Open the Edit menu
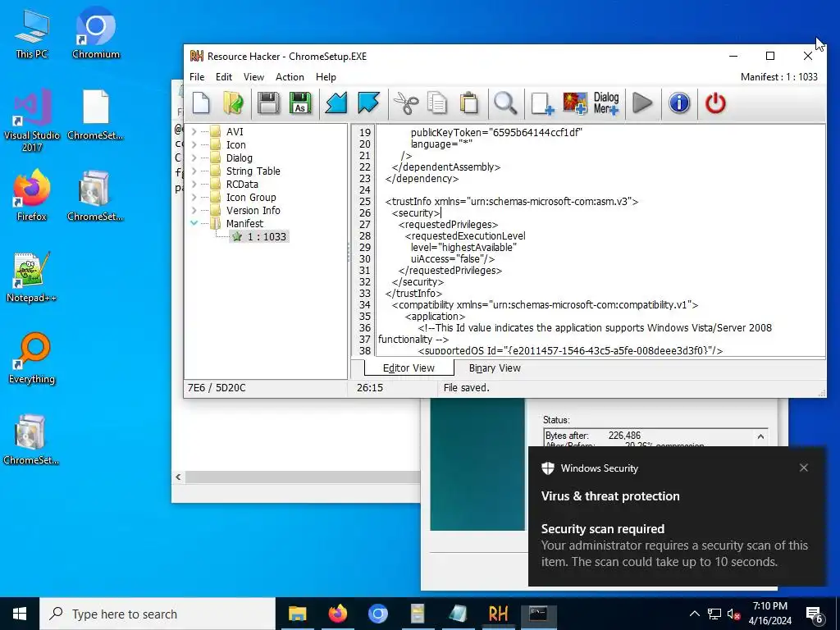840x630 pixels. coord(224,77)
